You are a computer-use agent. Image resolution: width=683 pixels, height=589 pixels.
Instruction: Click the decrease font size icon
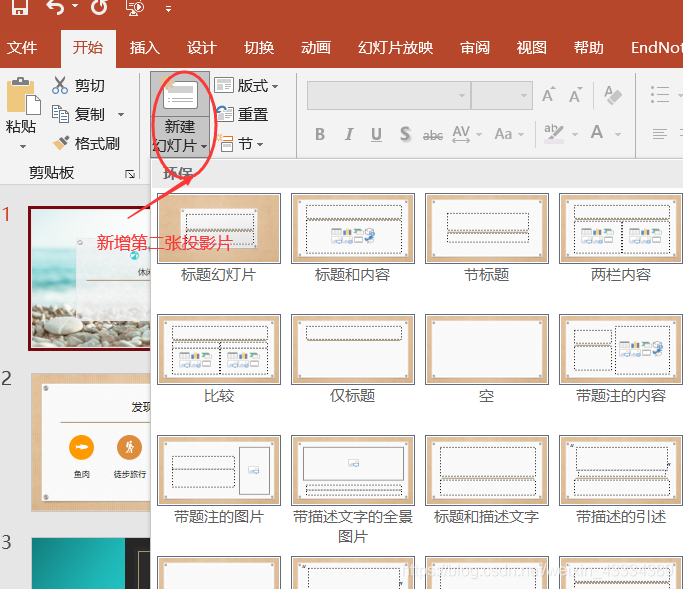[x=575, y=95]
